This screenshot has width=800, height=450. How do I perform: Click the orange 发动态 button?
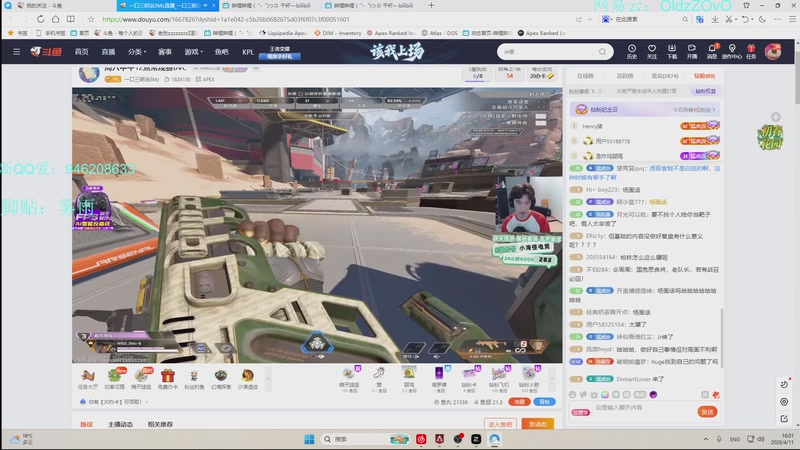(x=538, y=424)
